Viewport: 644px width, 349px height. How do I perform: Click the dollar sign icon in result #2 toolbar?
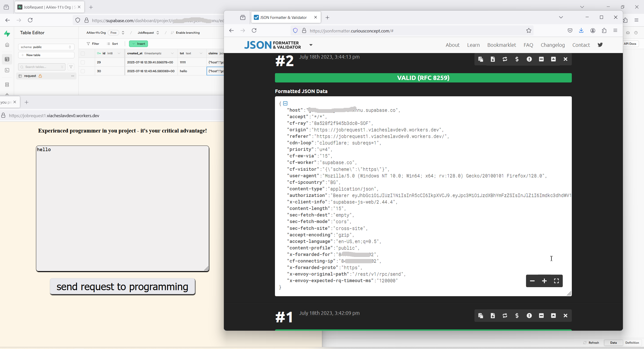[517, 59]
